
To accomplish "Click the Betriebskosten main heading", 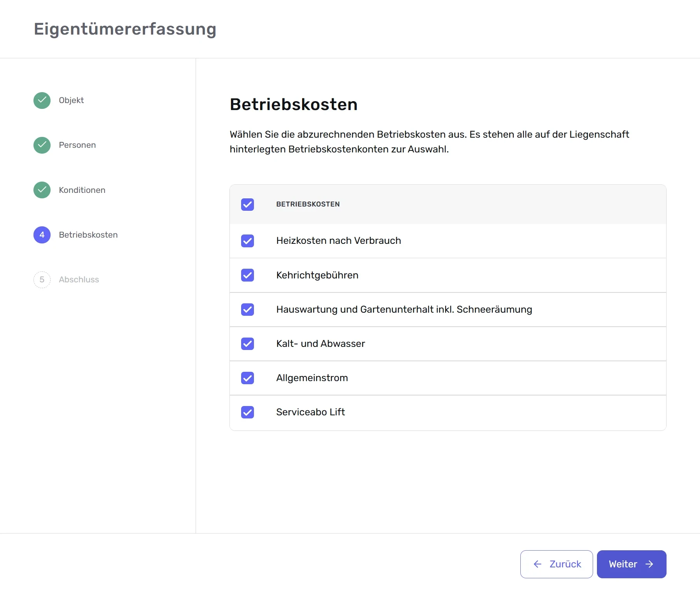I will (294, 104).
